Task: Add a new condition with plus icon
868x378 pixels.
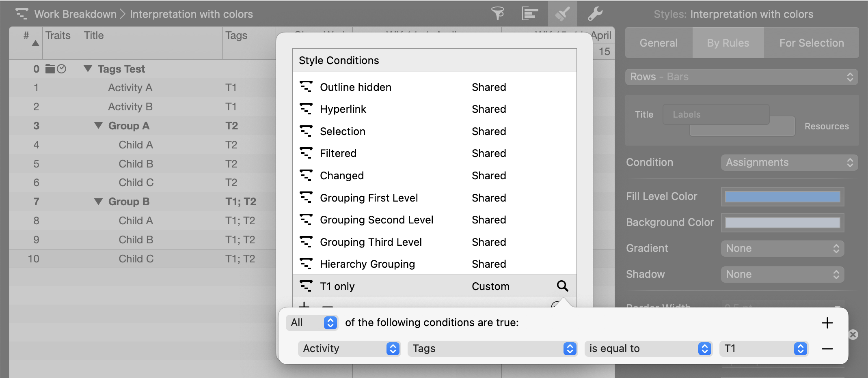Action: [827, 323]
